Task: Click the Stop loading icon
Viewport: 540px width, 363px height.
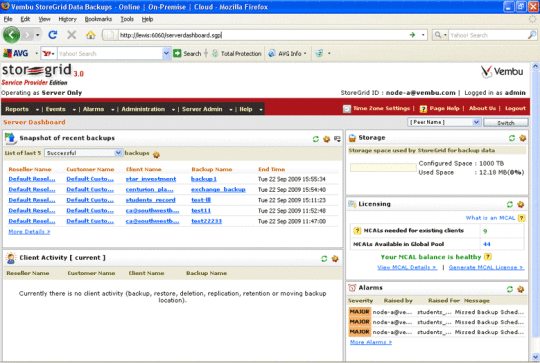Action: point(72,35)
